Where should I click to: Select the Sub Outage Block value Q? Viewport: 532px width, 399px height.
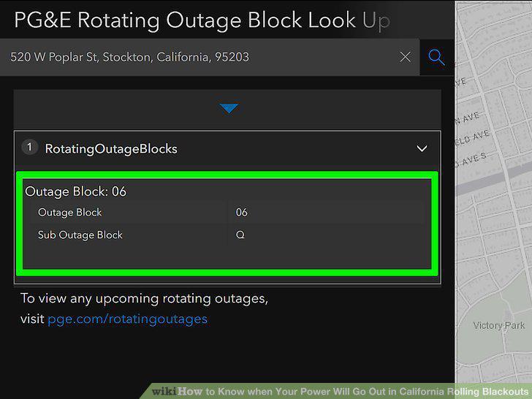click(240, 235)
